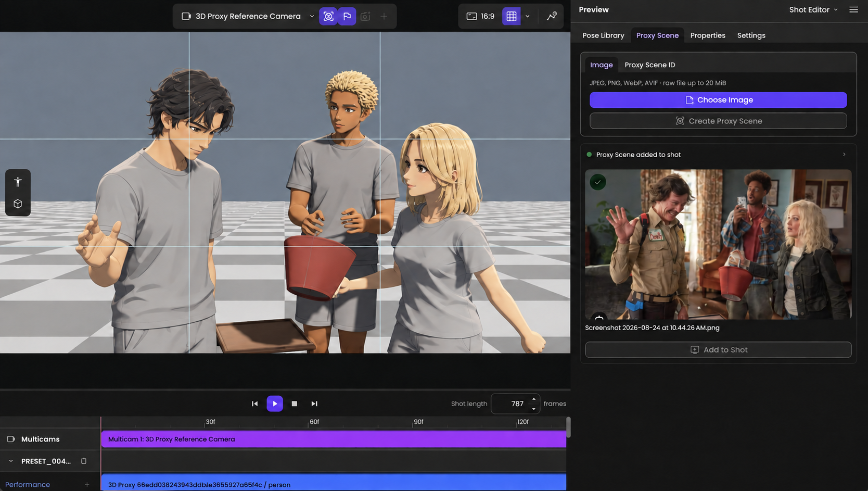Select the proxy scene reference image thumbnail
Viewport: 868px width, 491px height.
(x=718, y=244)
